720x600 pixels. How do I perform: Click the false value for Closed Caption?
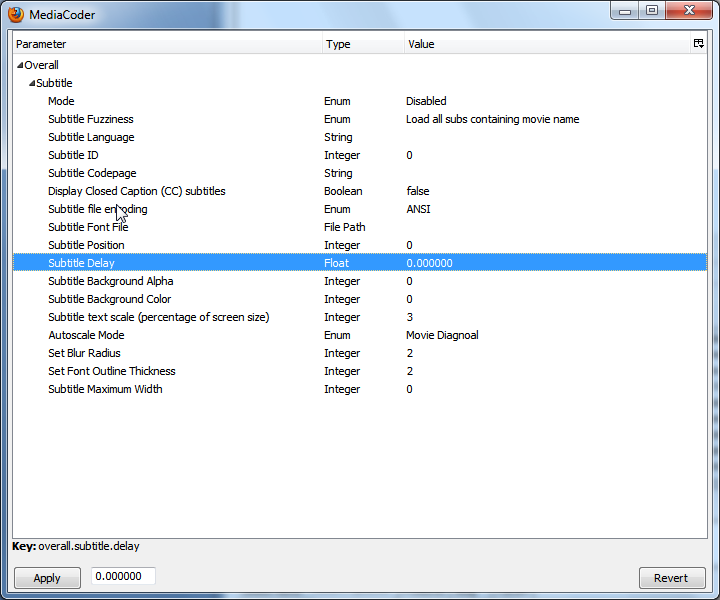[x=418, y=191]
